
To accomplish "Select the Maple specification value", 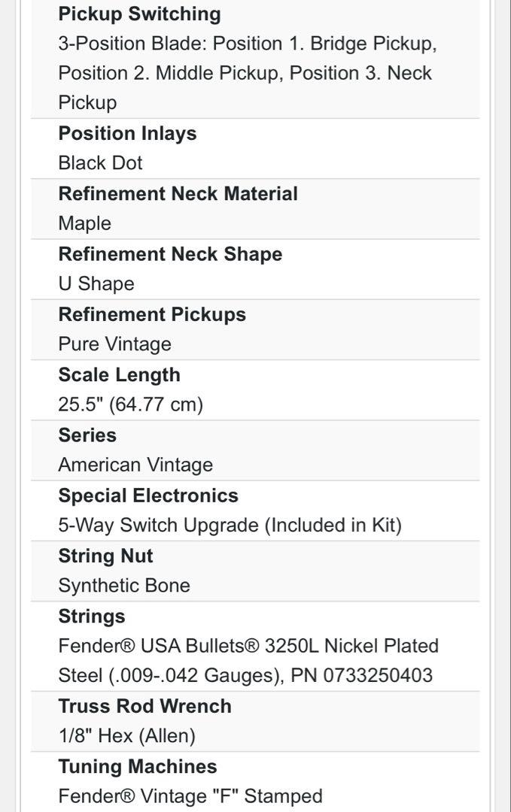I will [x=84, y=223].
